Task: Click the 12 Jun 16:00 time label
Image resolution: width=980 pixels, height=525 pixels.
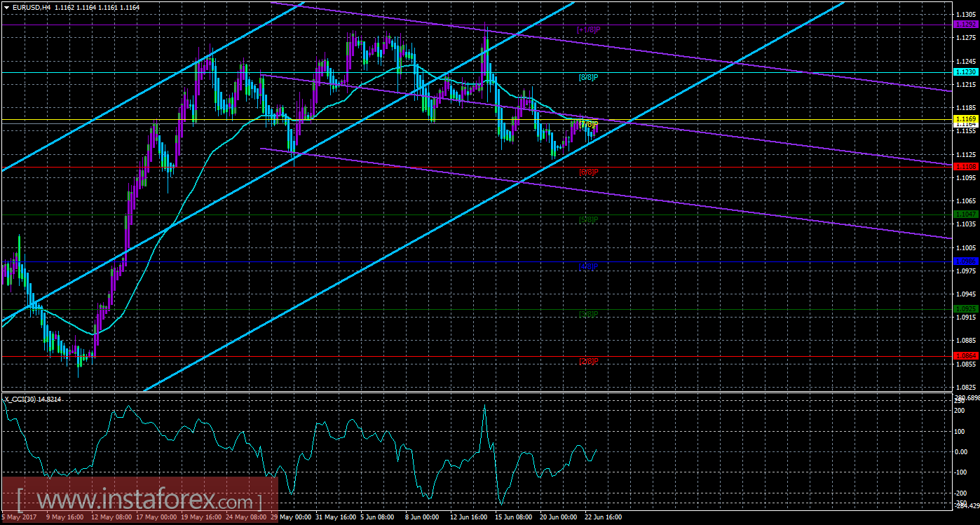Action: (x=468, y=517)
